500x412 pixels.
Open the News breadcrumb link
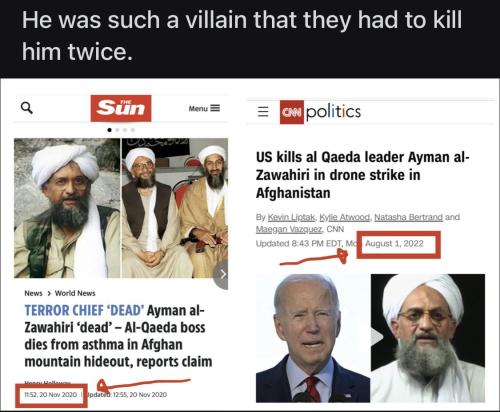pos(33,293)
